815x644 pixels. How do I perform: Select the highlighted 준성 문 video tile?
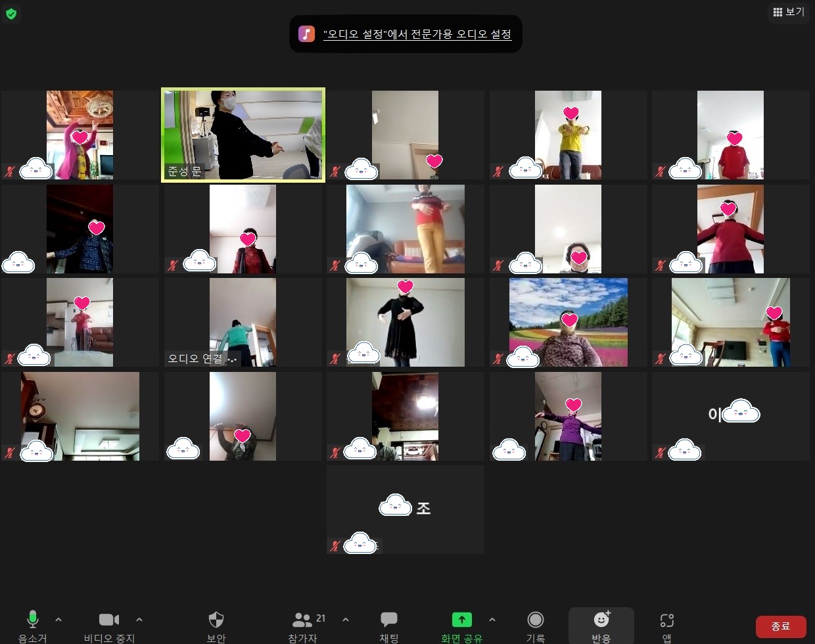click(243, 135)
